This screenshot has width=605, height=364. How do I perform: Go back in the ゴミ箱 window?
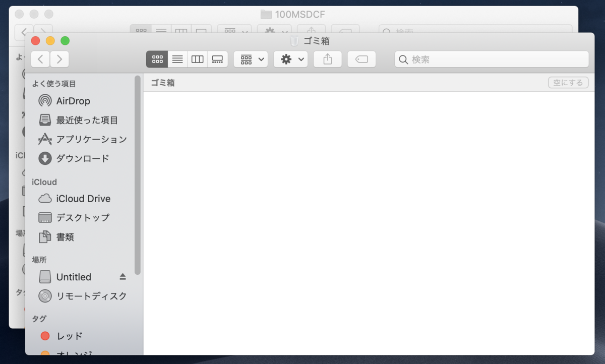pyautogui.click(x=40, y=59)
